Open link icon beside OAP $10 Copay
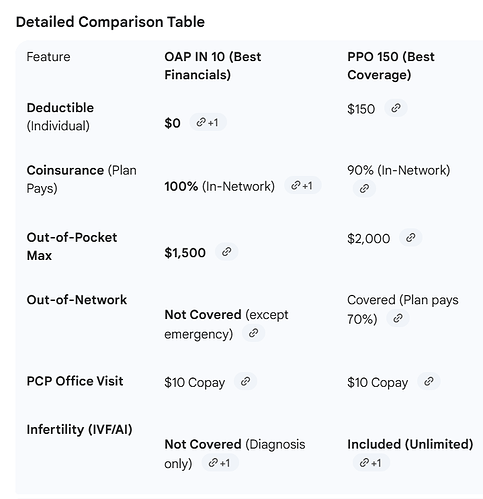Screen dimensions: 483x499 point(245,381)
